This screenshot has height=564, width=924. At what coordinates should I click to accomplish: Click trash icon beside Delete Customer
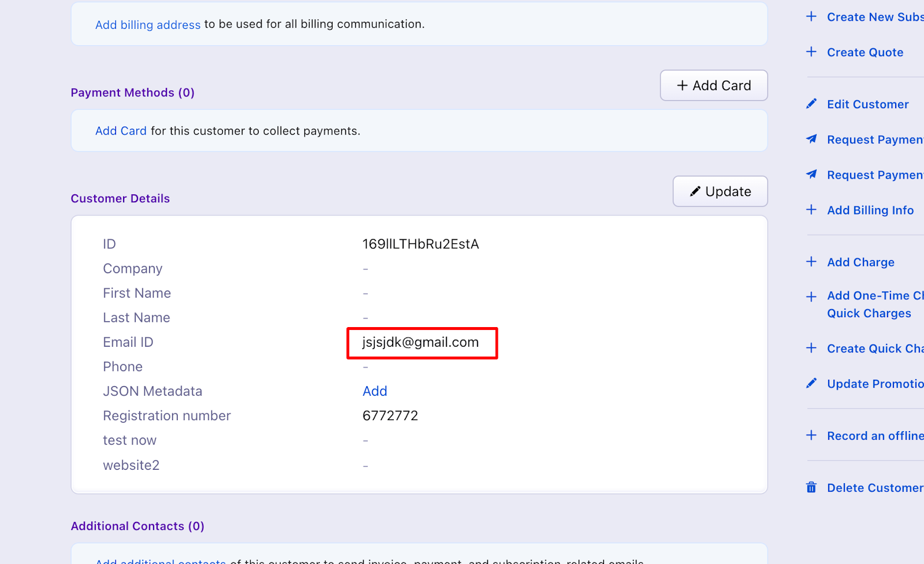[811, 487]
